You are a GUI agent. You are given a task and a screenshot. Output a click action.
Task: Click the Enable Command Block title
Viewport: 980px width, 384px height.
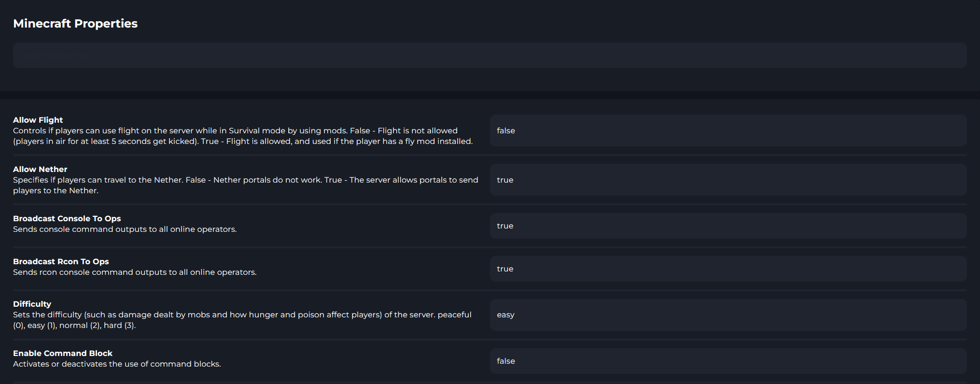pos(63,353)
